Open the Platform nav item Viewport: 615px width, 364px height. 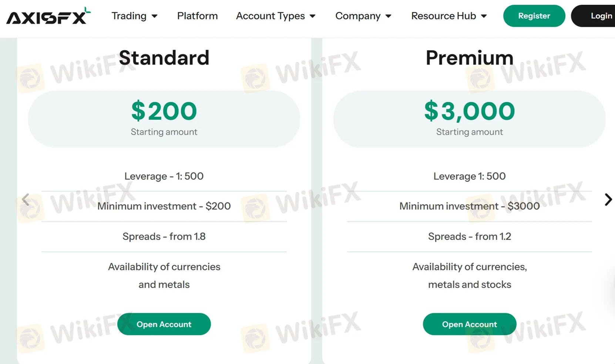[x=197, y=16]
